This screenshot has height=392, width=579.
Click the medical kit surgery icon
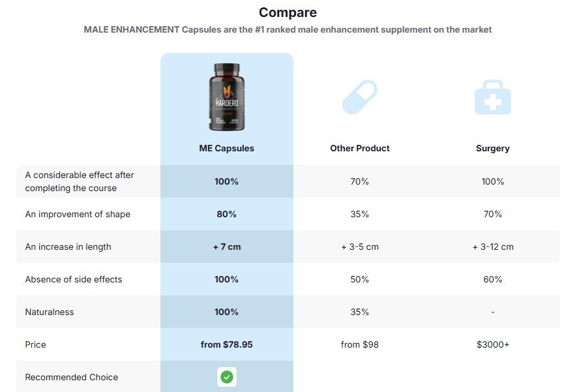coord(492,97)
